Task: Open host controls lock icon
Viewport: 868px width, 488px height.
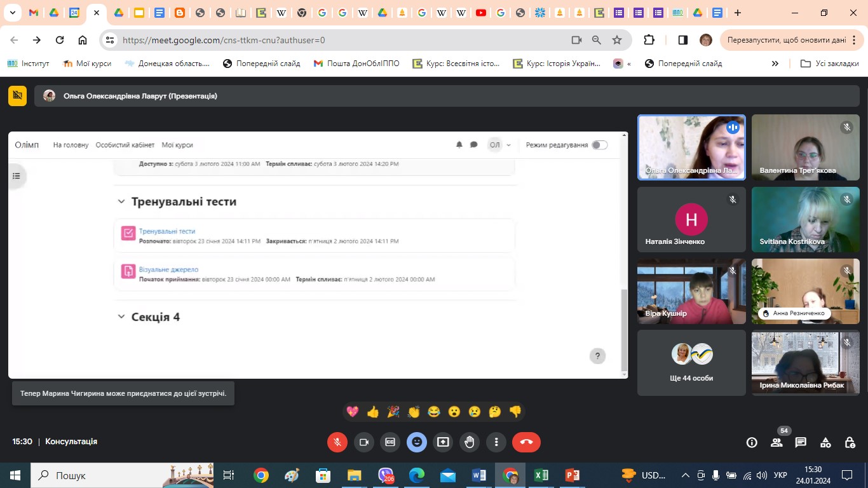Action: click(850, 442)
